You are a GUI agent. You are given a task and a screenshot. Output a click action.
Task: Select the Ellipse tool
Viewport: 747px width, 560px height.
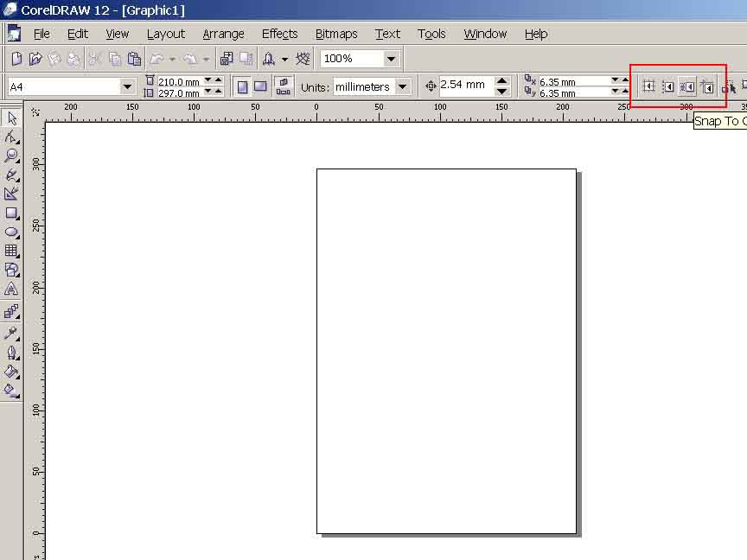point(11,232)
